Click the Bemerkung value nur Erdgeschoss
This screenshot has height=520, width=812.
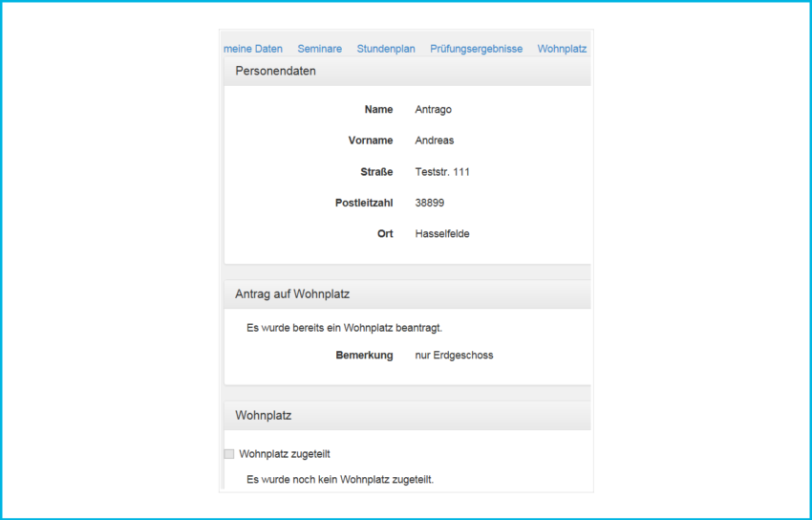(x=454, y=356)
